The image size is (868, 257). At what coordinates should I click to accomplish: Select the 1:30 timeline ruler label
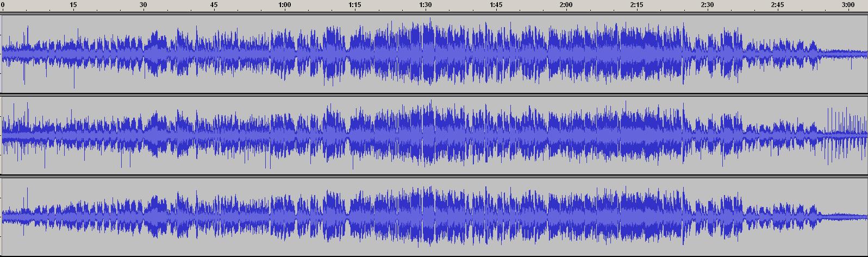(x=426, y=5)
